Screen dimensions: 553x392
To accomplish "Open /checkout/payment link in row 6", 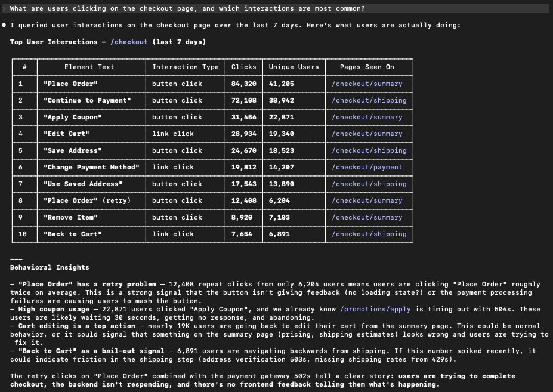I will coord(367,167).
